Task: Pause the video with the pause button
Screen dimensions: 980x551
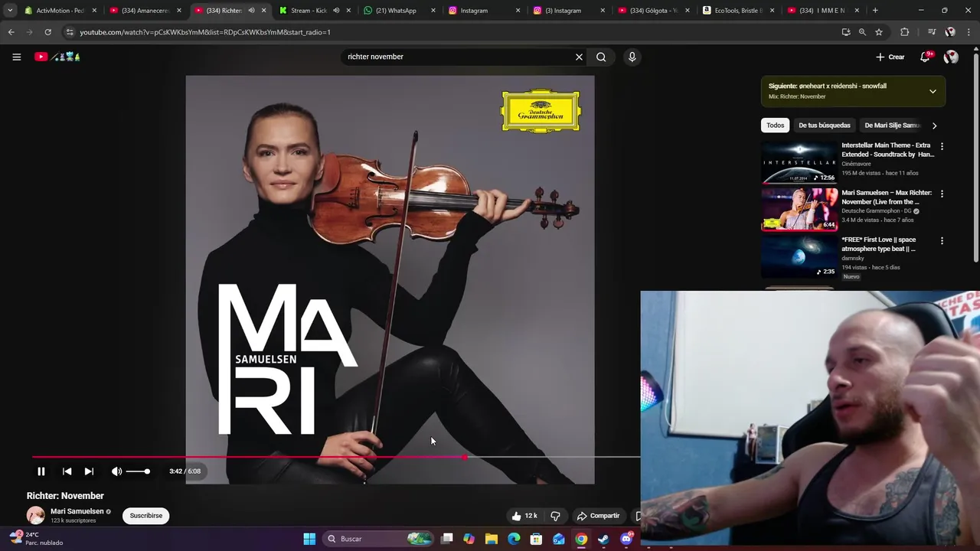Action: pos(41,471)
